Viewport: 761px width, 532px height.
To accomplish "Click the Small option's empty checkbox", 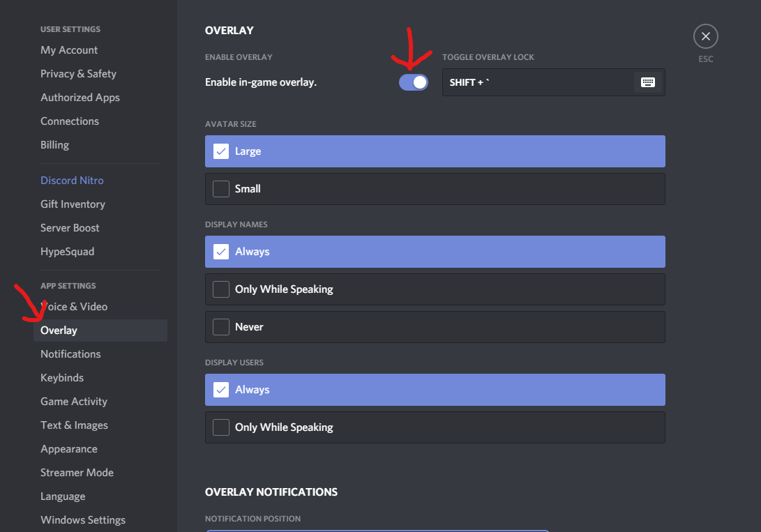I will point(221,189).
